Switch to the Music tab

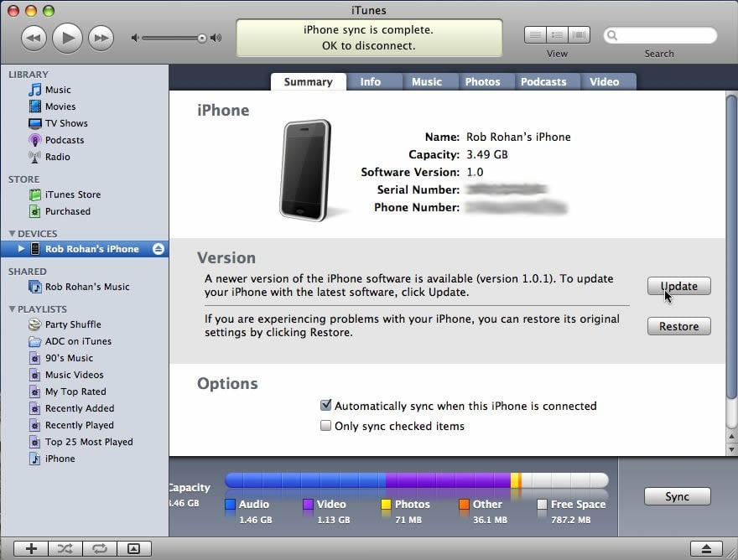427,82
